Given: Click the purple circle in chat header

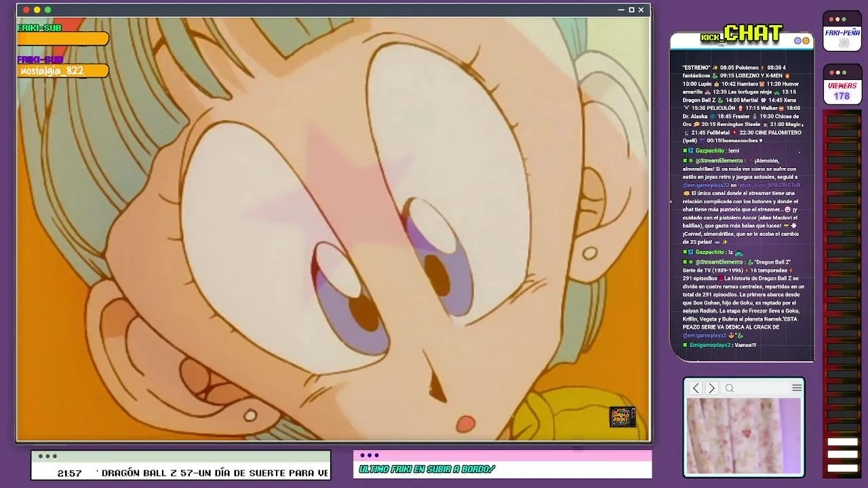Looking at the screenshot, I should tap(798, 41).
